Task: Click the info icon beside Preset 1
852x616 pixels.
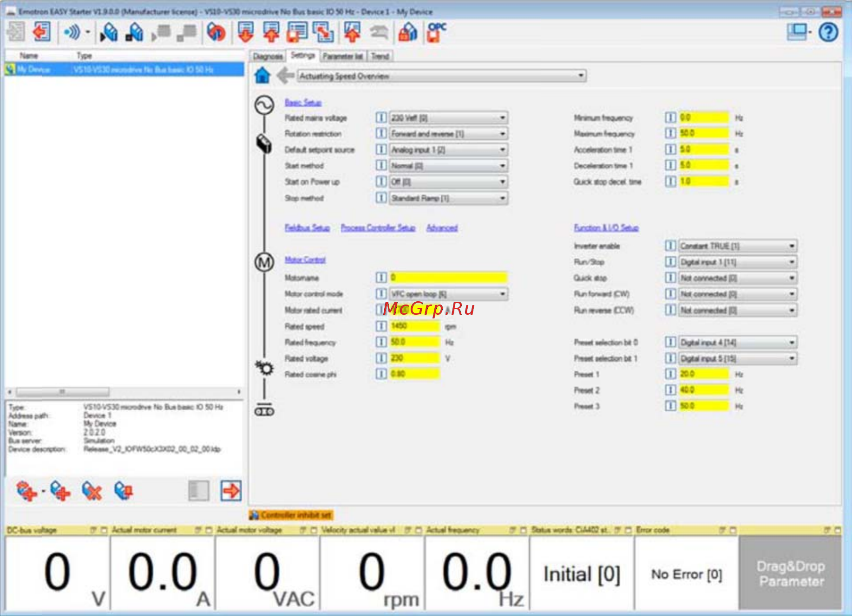Action: [x=670, y=374]
